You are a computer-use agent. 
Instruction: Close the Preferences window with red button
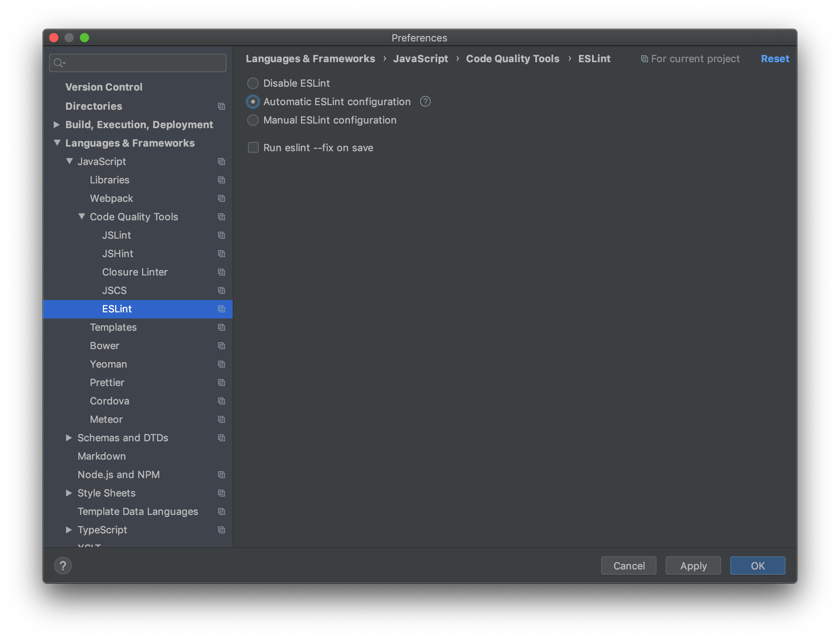pyautogui.click(x=54, y=38)
